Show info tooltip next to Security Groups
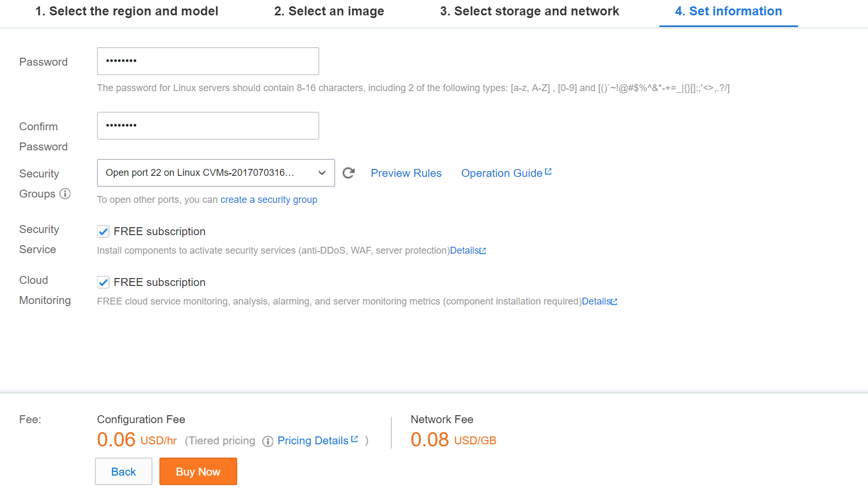This screenshot has width=868, height=492. [65, 194]
